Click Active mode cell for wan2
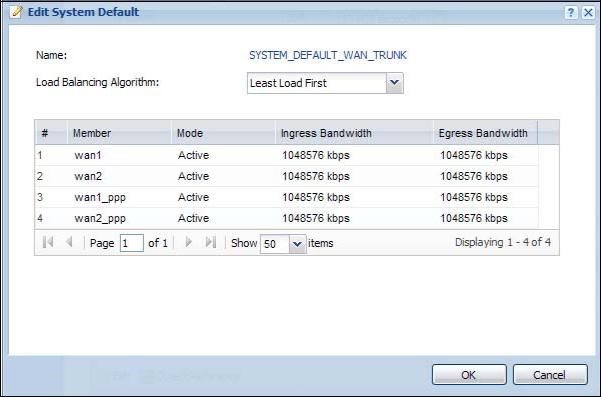 (223, 176)
